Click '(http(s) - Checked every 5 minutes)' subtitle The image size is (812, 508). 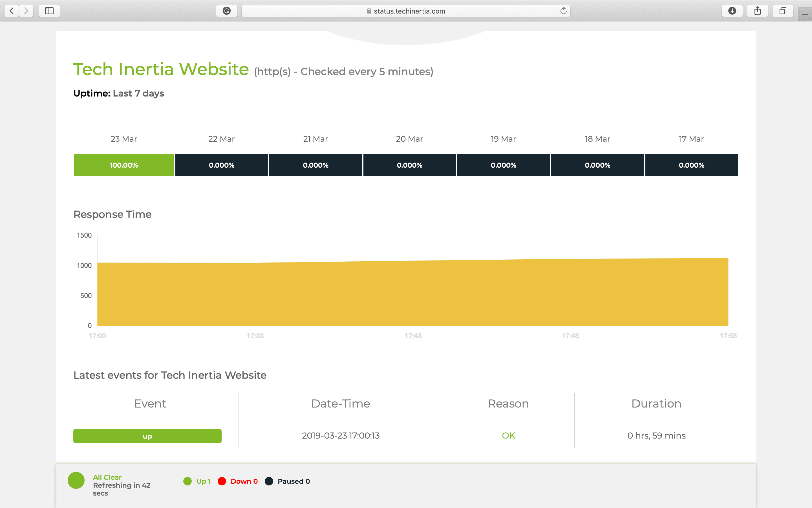coord(344,72)
